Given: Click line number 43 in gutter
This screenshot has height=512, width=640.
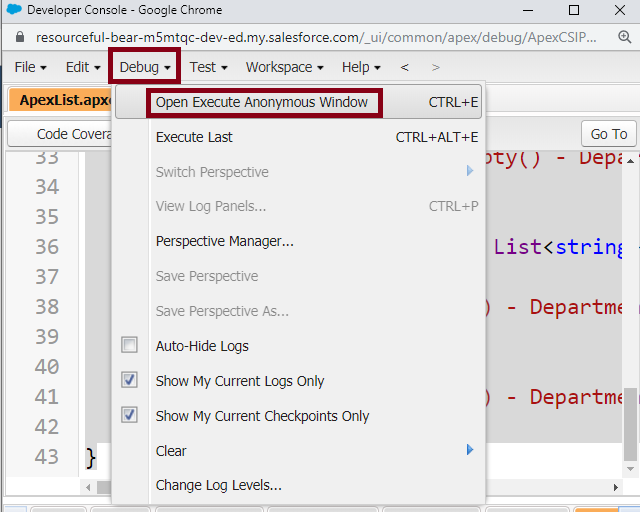Looking at the screenshot, I should click(x=47, y=456).
